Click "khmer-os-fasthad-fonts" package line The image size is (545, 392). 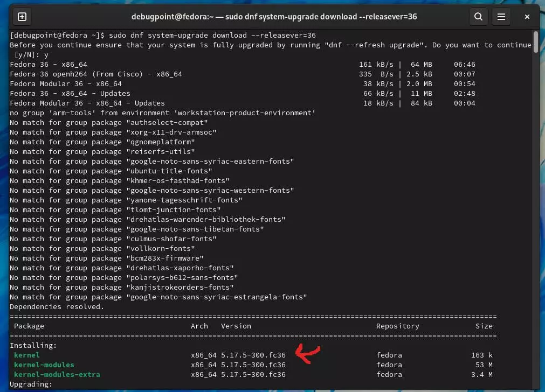coord(120,181)
